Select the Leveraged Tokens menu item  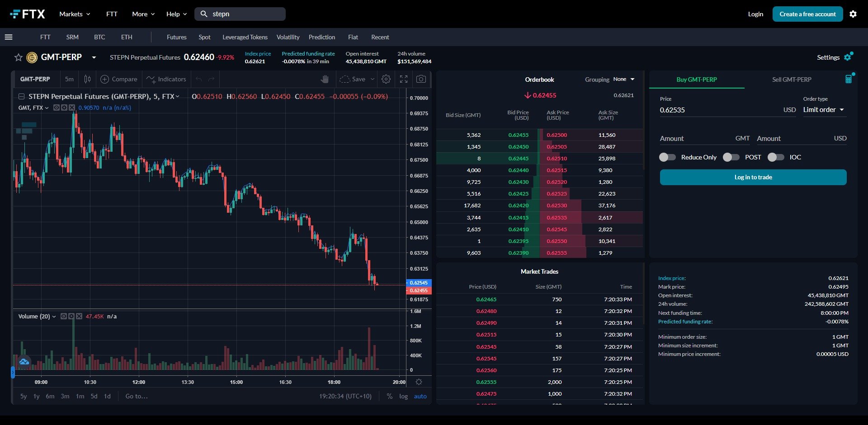coord(245,37)
